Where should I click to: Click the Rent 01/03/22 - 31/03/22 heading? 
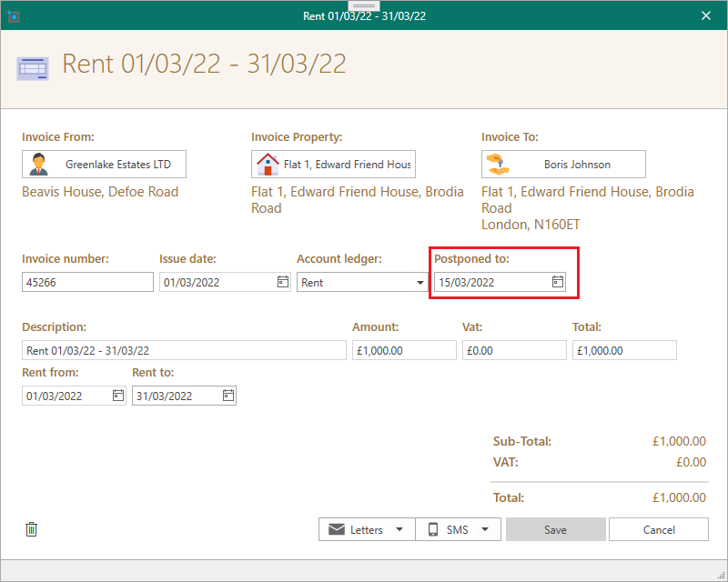204,64
